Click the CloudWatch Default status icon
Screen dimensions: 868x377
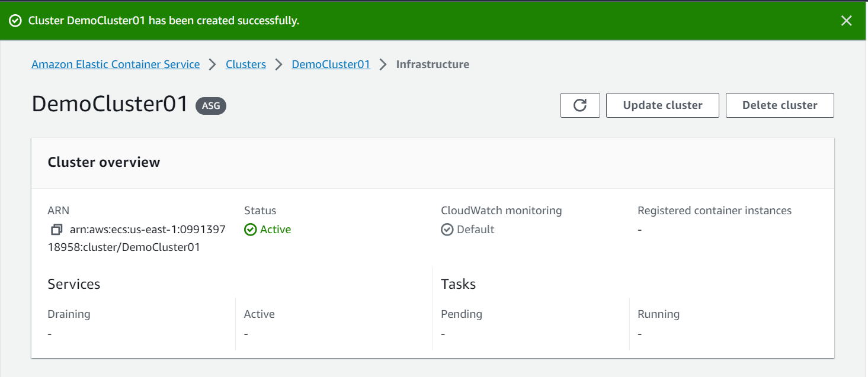click(447, 230)
